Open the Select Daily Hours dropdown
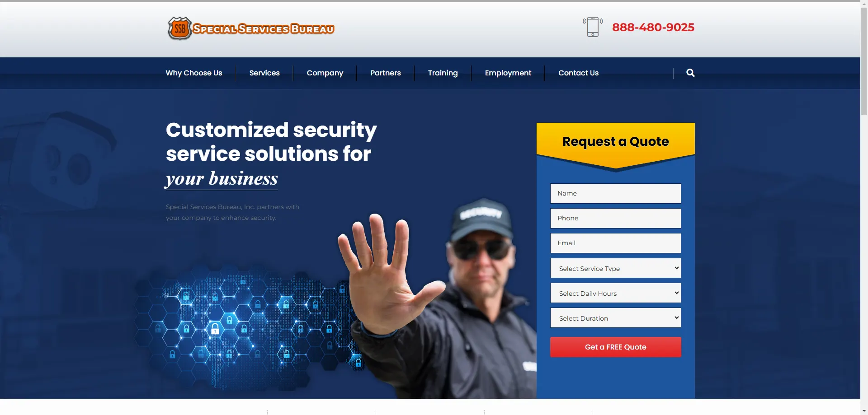This screenshot has height=415, width=868. coord(615,293)
